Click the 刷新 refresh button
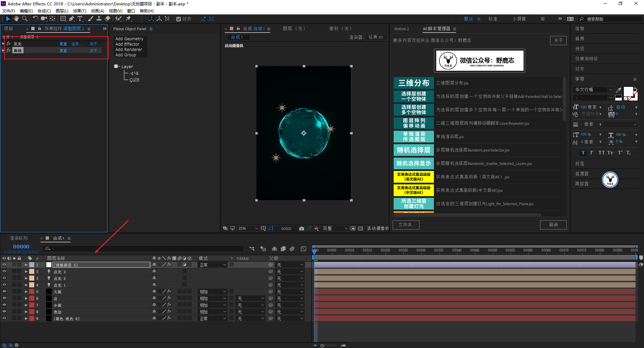The image size is (644, 348). [553, 225]
